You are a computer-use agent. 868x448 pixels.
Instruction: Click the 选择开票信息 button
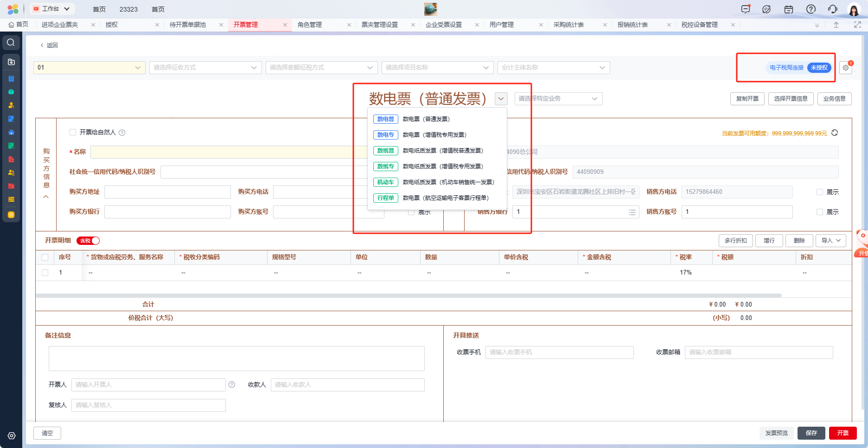791,99
